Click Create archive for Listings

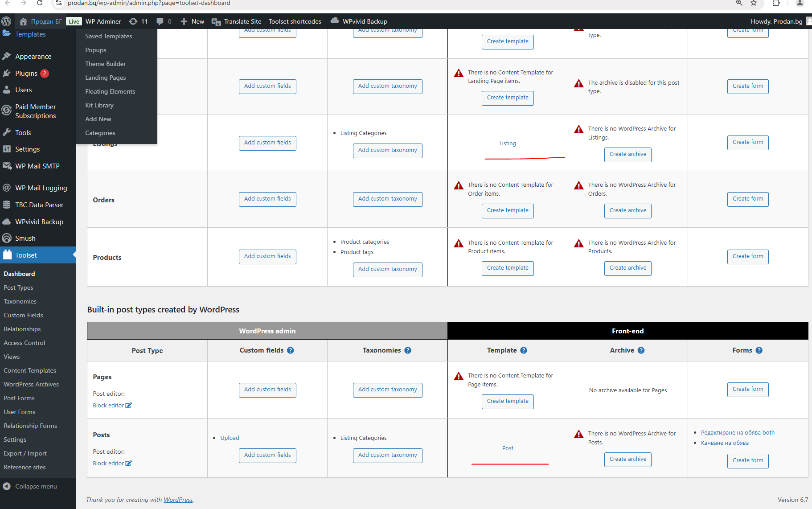628,154
